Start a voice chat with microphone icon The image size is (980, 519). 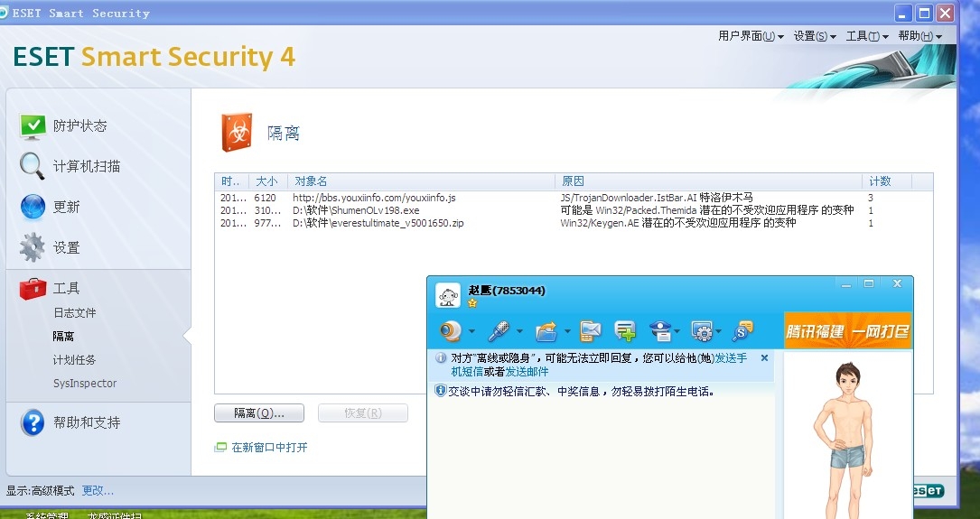[x=498, y=330]
